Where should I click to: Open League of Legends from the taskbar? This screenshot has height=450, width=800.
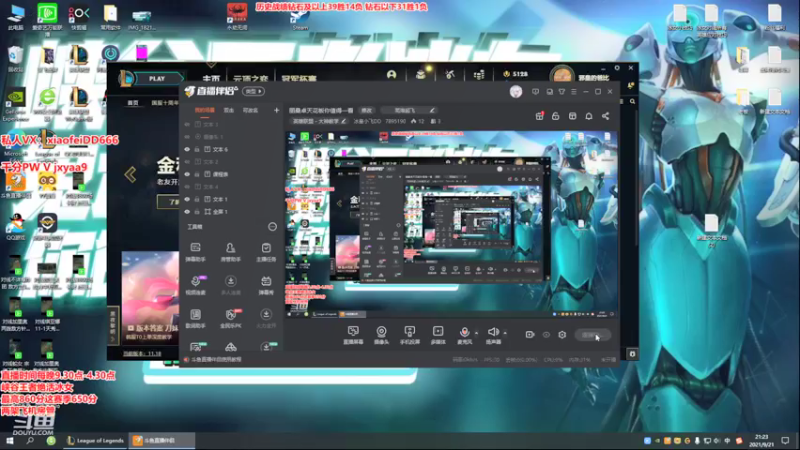(96, 440)
